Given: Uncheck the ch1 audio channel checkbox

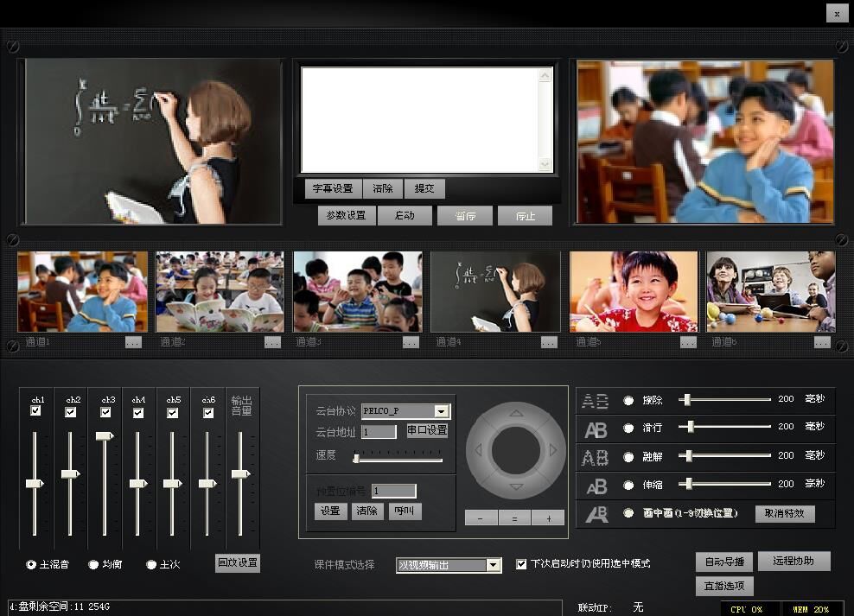Looking at the screenshot, I should tap(35, 412).
